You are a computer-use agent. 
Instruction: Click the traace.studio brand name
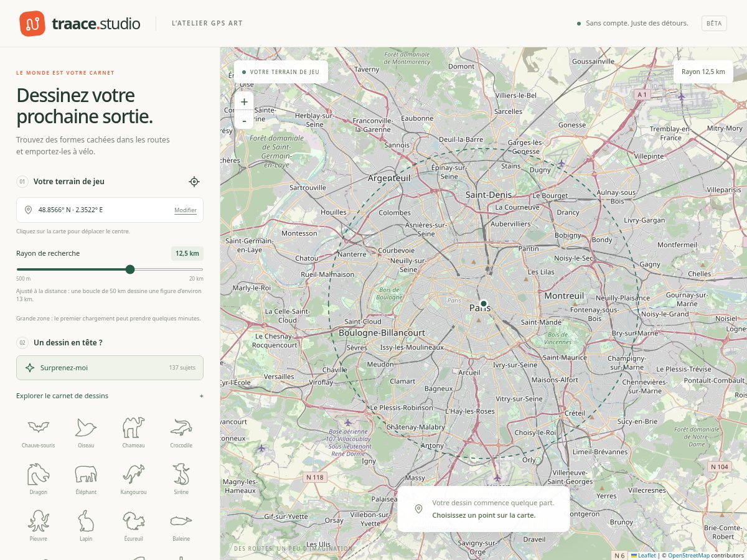[x=96, y=24]
